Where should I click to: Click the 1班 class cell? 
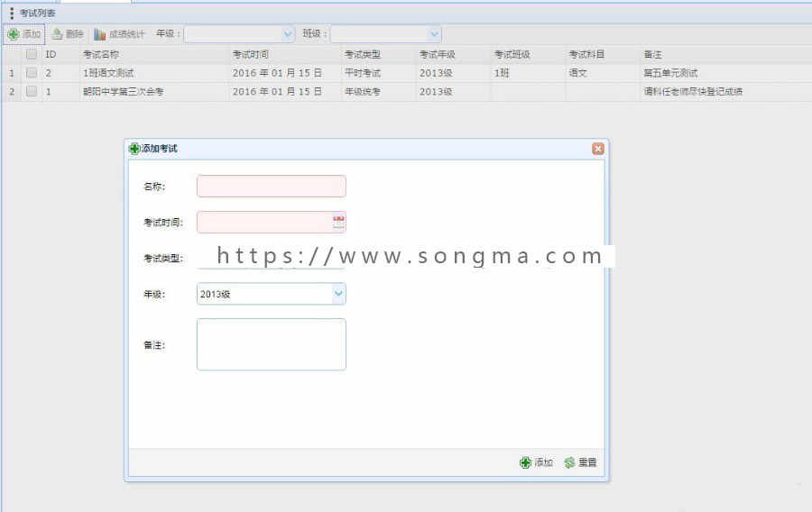pos(502,73)
